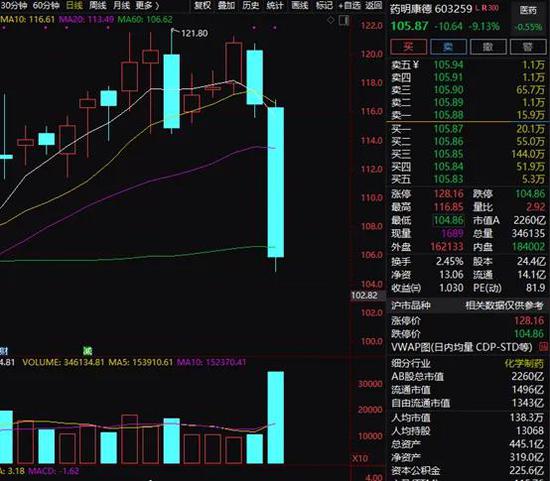This screenshot has width=550, height=481.
Task: Click the VOLUME: 346134.81 indicator label
Action: (x=63, y=362)
